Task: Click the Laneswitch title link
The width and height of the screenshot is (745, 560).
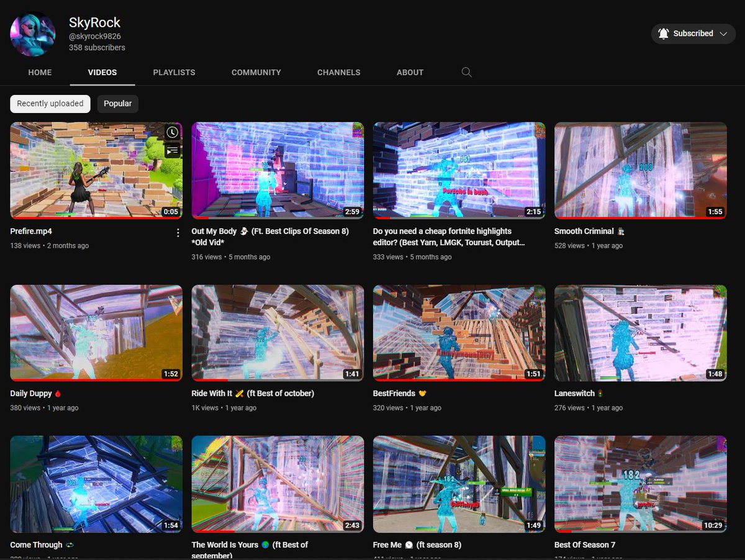Action: click(x=579, y=394)
